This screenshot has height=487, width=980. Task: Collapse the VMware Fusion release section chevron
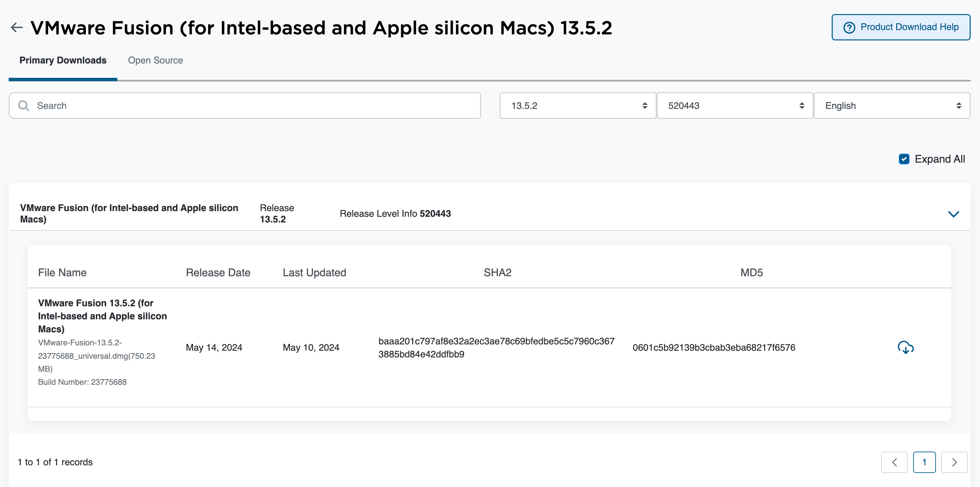click(953, 214)
